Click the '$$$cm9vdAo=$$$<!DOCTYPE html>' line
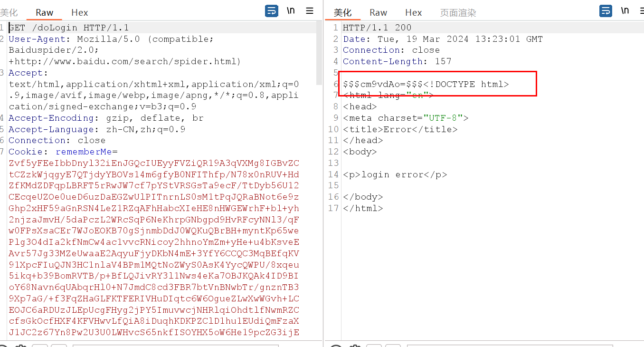The height and width of the screenshot is (347, 644). (426, 84)
